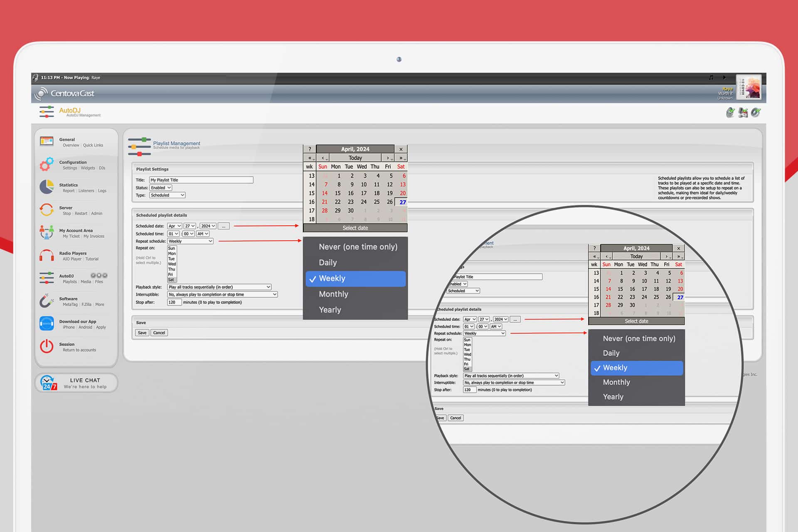
Task: Open Repeat schedule dropdown in main form
Action: coord(190,241)
